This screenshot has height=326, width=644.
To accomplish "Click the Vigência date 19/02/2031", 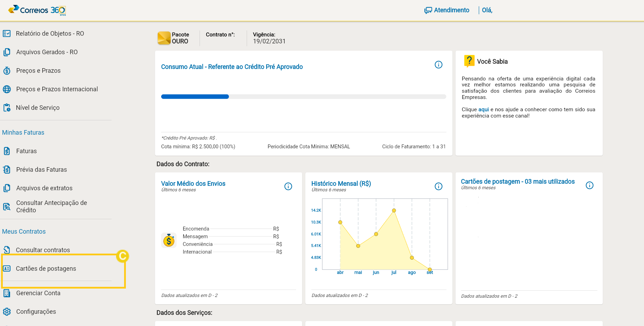I will 269,41.
